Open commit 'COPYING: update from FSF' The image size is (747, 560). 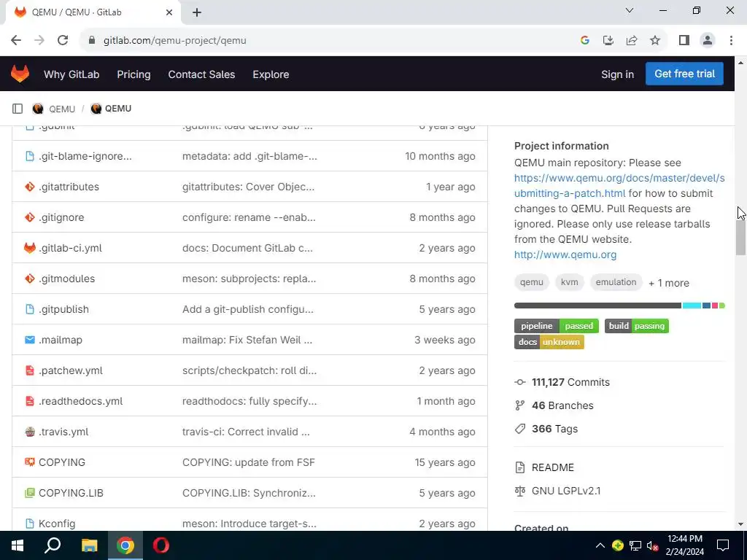[249, 462]
